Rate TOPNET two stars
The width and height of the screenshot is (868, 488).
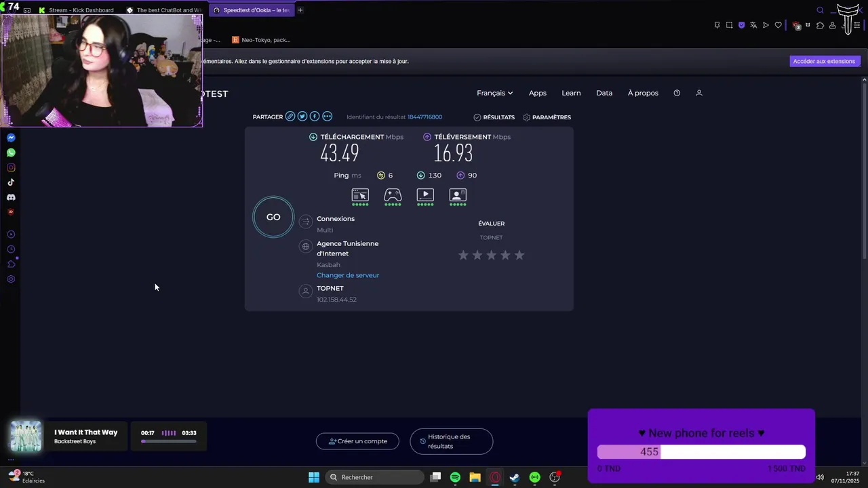point(477,255)
